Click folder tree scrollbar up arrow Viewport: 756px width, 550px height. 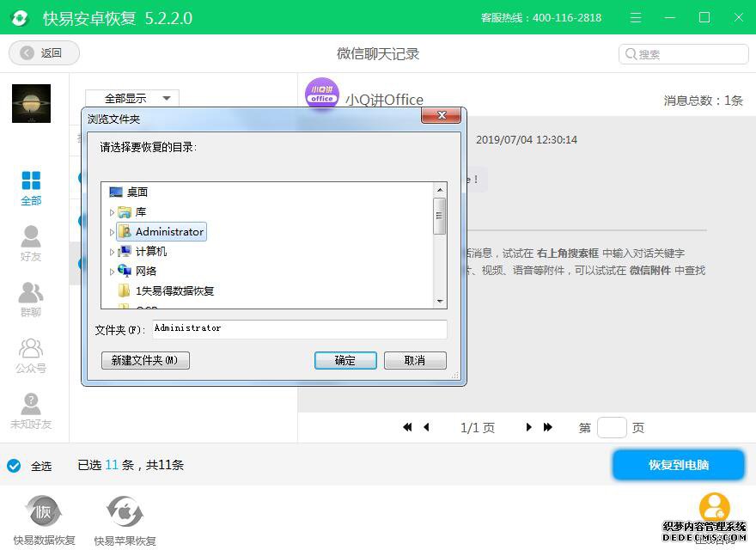click(x=440, y=190)
